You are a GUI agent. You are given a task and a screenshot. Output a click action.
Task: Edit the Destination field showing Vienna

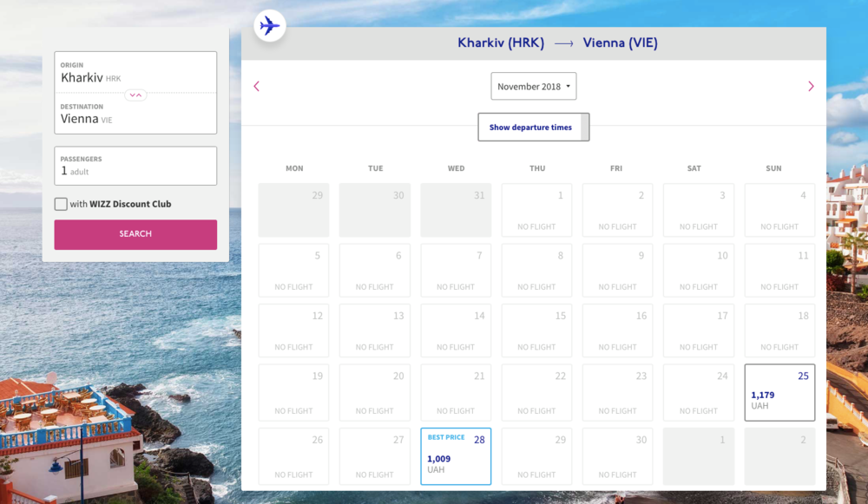[x=135, y=115]
